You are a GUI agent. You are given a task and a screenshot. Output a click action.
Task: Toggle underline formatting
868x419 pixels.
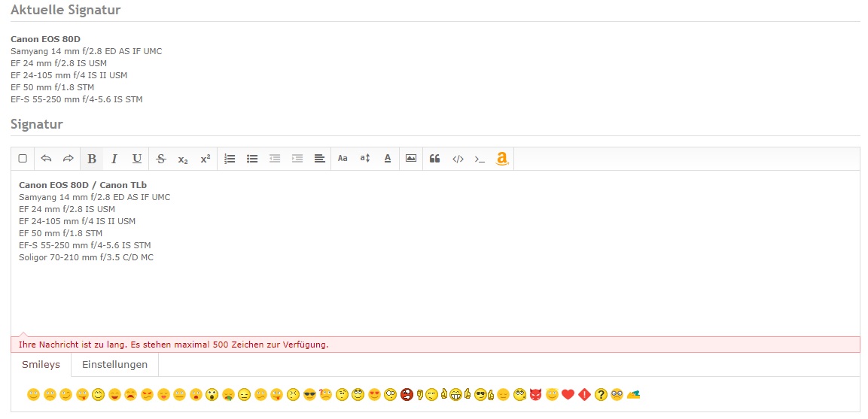click(x=137, y=159)
